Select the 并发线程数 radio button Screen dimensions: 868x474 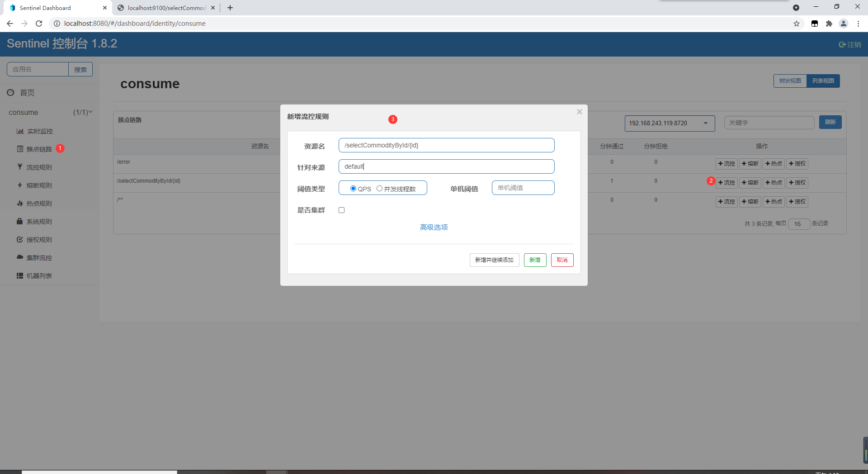click(379, 189)
